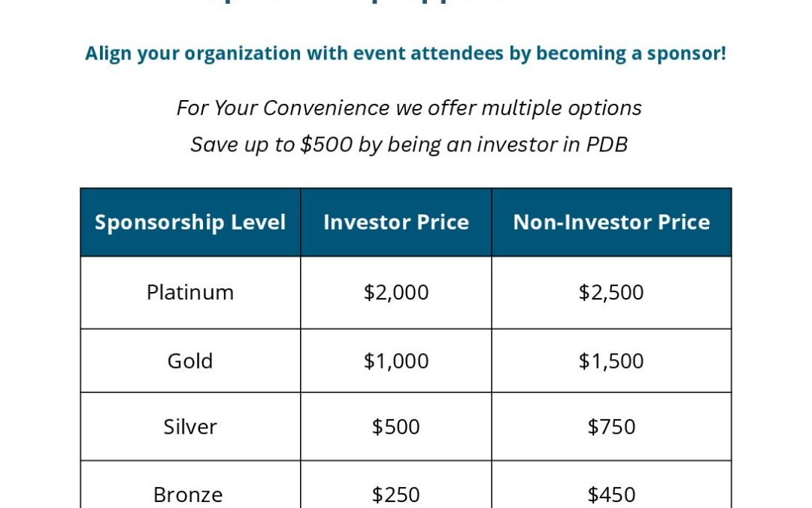Viewport: 812px width, 508px height.
Task: Click the Platinum investor price $2,000
Action: point(396,292)
